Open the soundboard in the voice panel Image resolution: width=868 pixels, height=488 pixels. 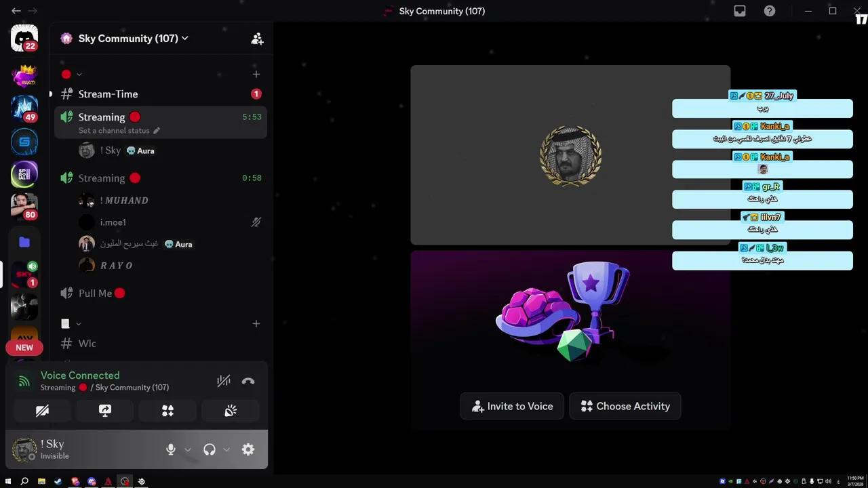coord(231,411)
